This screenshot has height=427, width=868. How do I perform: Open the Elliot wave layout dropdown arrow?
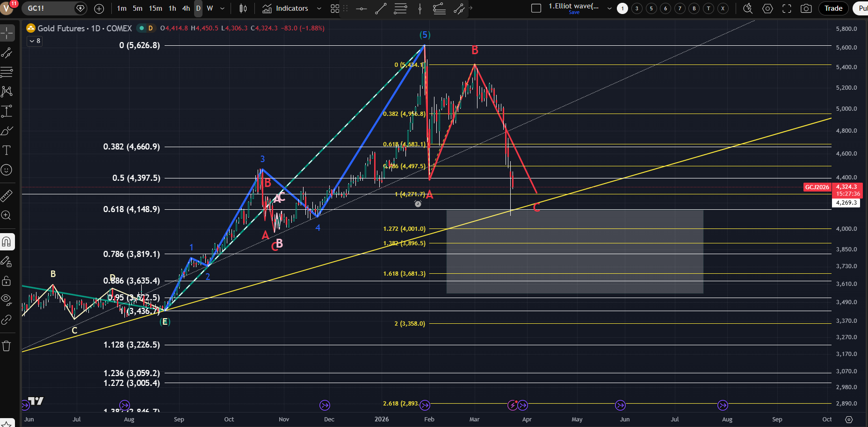(609, 8)
